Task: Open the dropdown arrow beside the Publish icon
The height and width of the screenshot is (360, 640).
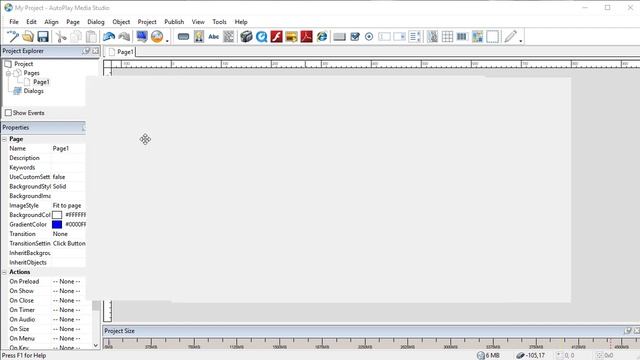Action: pos(167,40)
